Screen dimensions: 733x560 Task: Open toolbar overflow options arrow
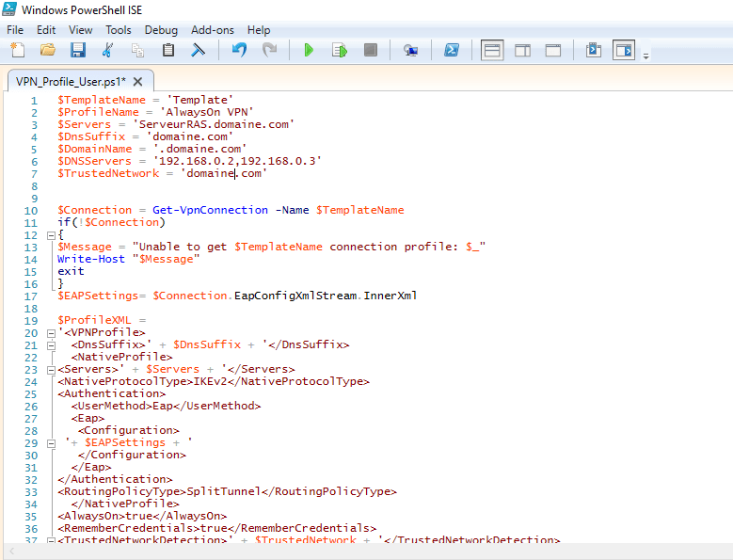645,56
